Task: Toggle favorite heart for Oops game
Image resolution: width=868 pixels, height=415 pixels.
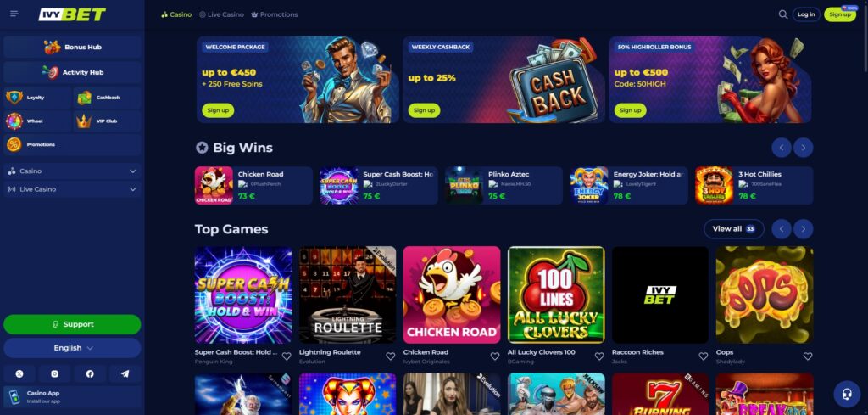Action: pyautogui.click(x=808, y=356)
